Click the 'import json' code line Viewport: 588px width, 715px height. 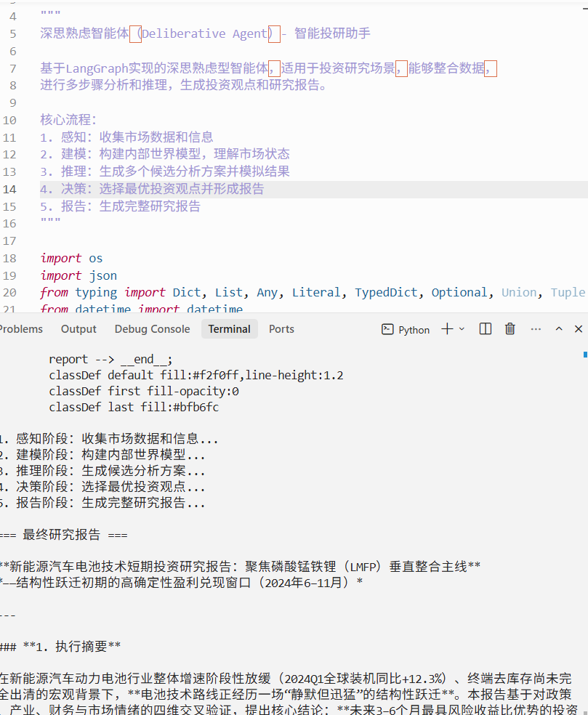coord(78,275)
